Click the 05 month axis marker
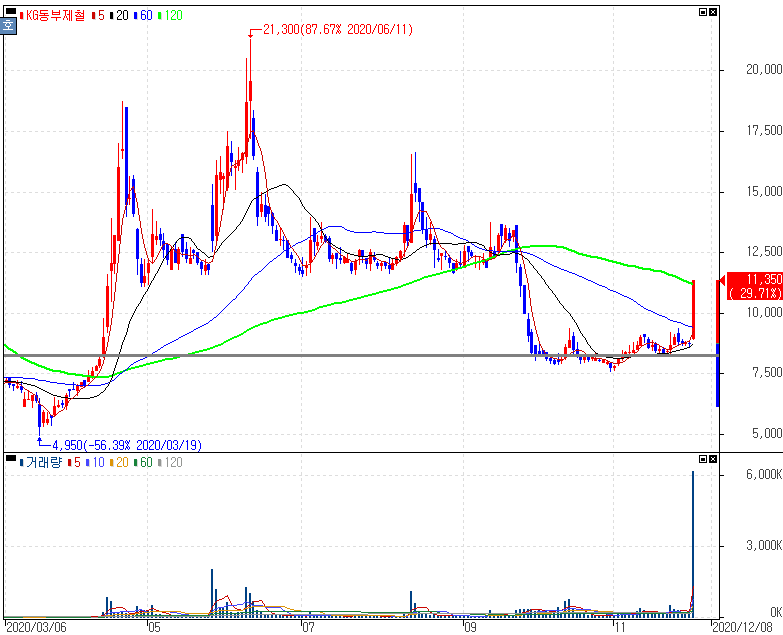The image size is (783, 635). click(154, 627)
